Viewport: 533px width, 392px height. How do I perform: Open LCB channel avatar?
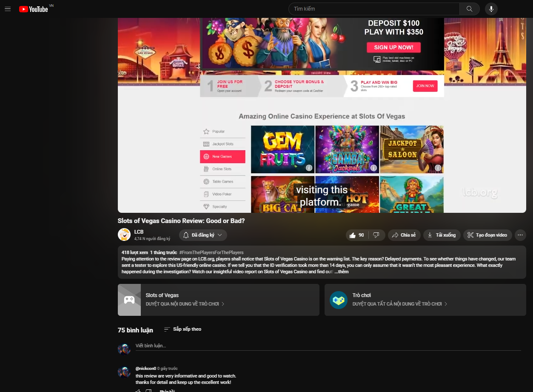coord(124,235)
